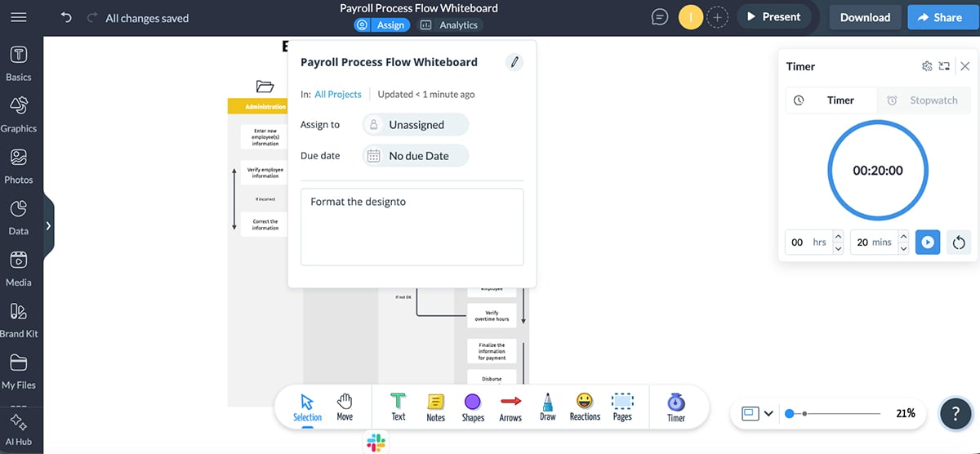This screenshot has height=454, width=980.
Task: Open the Data panel
Action: [18, 218]
